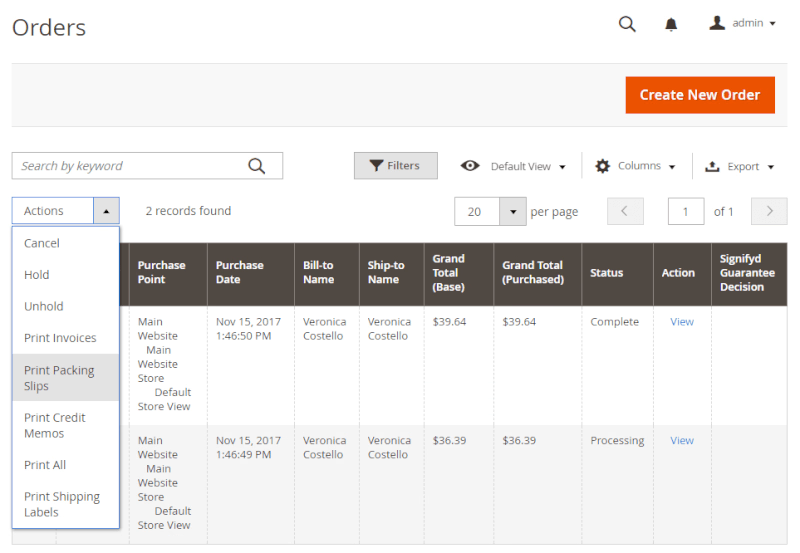The width and height of the screenshot is (800, 553).
Task: Choose Hold in the Actions menu
Action: pos(37,275)
